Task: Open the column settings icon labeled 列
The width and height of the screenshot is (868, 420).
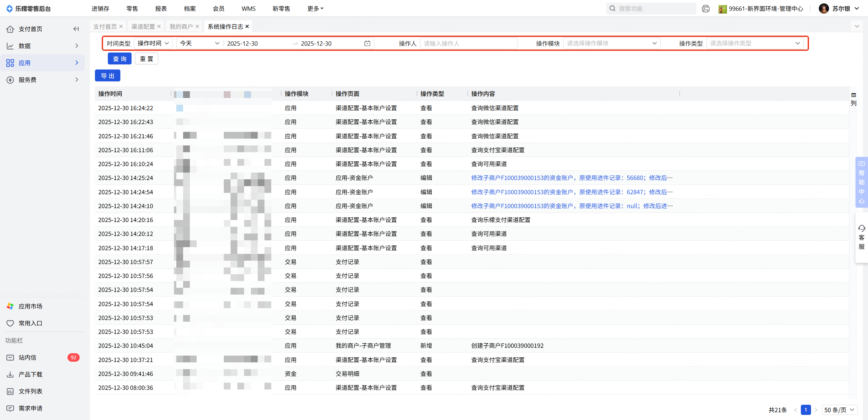Action: click(x=853, y=99)
